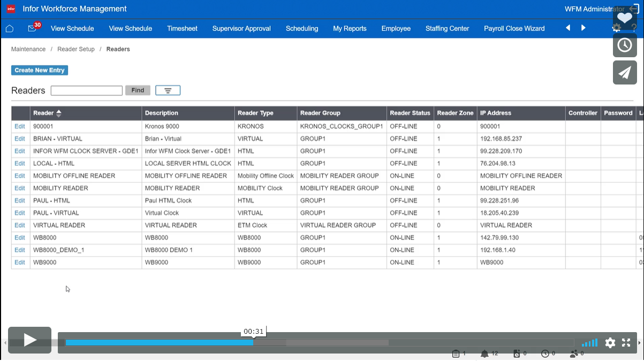The image size is (644, 361).
Task: Switch to the Timesheet menu
Action: (x=182, y=28)
